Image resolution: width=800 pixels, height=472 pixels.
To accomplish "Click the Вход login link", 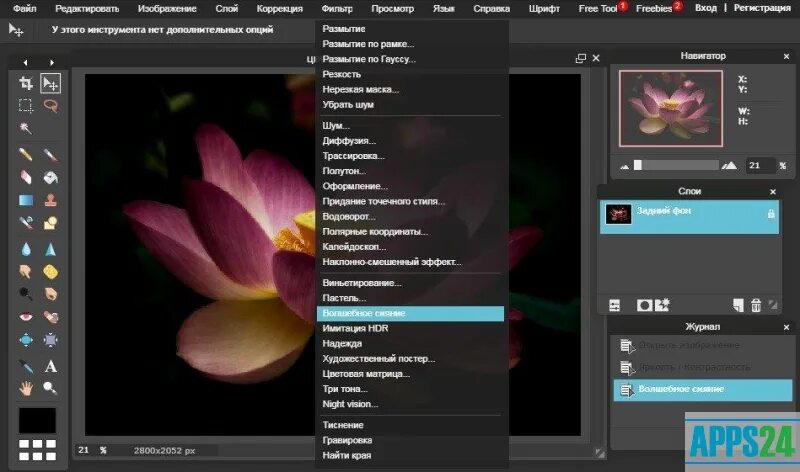I will (x=706, y=8).
